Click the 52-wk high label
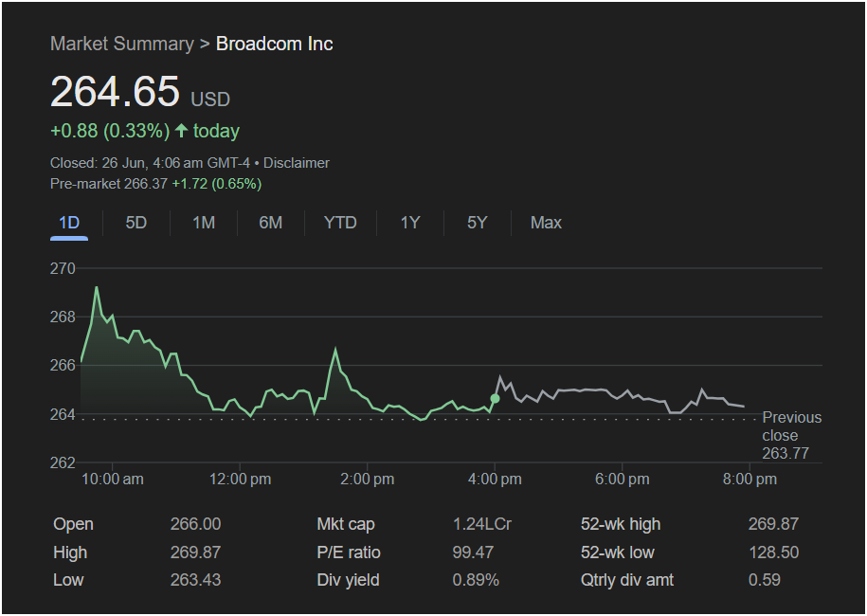This screenshot has height=616, width=867. (x=621, y=524)
